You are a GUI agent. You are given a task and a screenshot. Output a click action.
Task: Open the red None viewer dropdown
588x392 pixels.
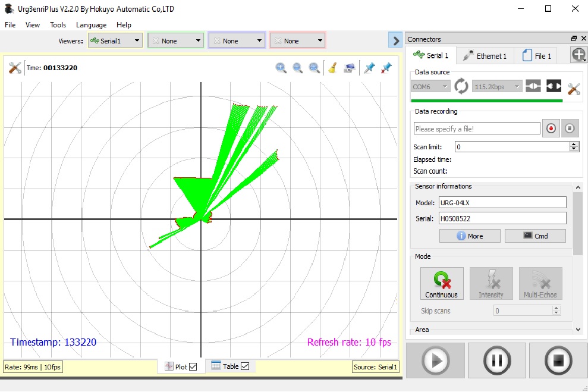[298, 40]
